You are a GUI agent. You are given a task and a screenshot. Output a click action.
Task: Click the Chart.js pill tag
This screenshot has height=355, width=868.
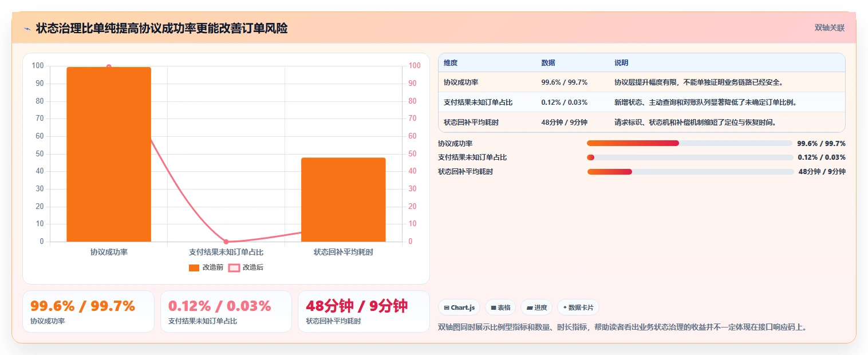459,307
